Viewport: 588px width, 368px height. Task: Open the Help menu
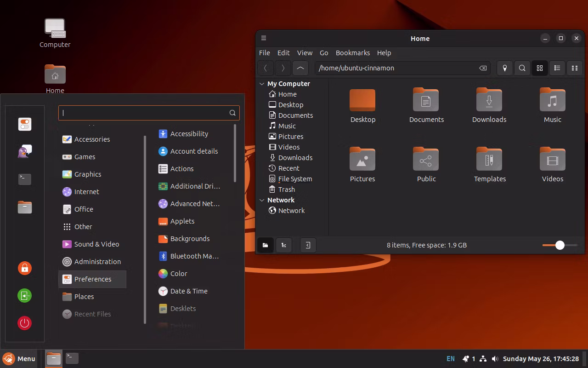tap(384, 53)
